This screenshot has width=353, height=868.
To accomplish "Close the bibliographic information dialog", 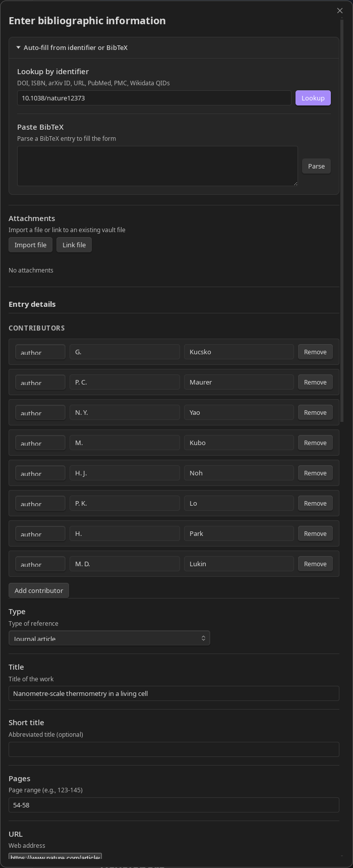I will tap(339, 10).
